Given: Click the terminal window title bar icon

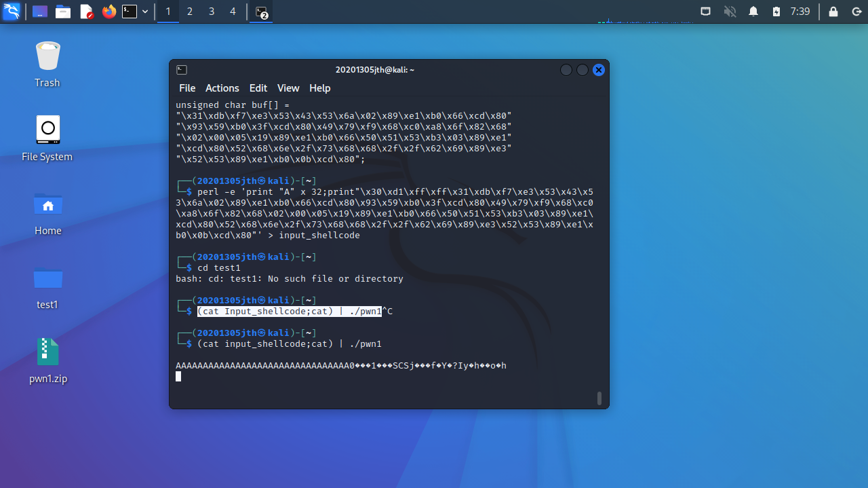Looking at the screenshot, I should [x=182, y=70].
